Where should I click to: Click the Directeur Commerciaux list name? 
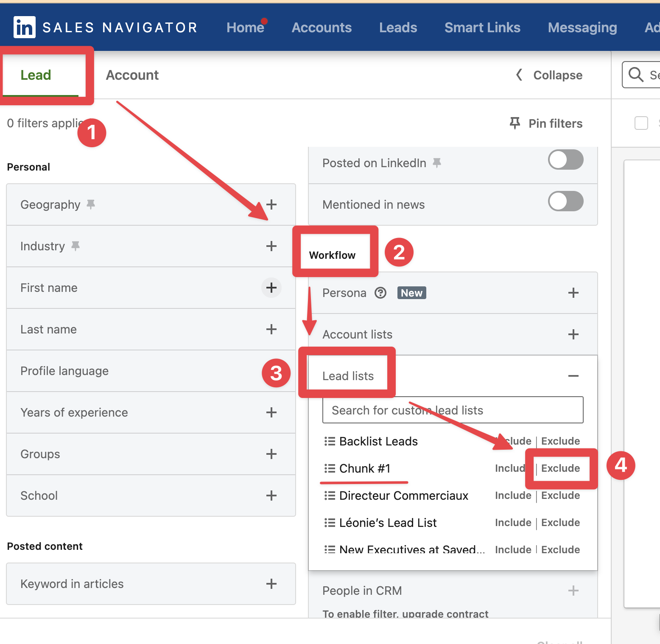click(404, 496)
